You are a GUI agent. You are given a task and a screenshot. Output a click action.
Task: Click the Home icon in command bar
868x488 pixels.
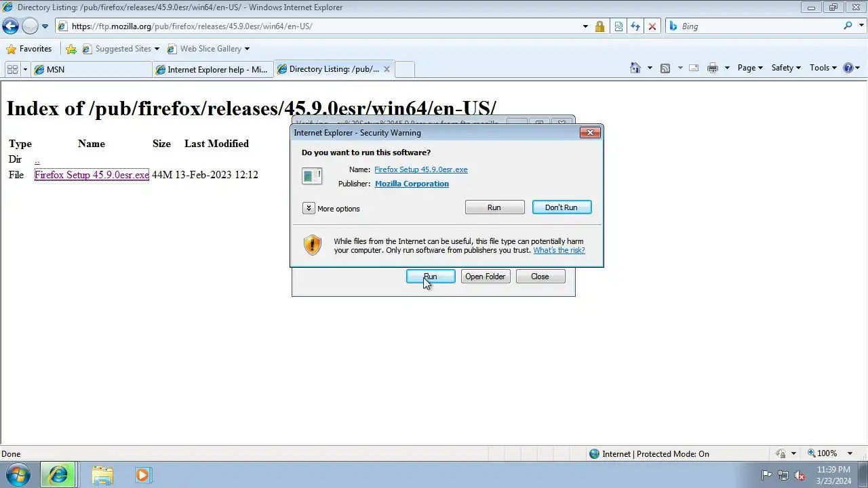coord(635,68)
